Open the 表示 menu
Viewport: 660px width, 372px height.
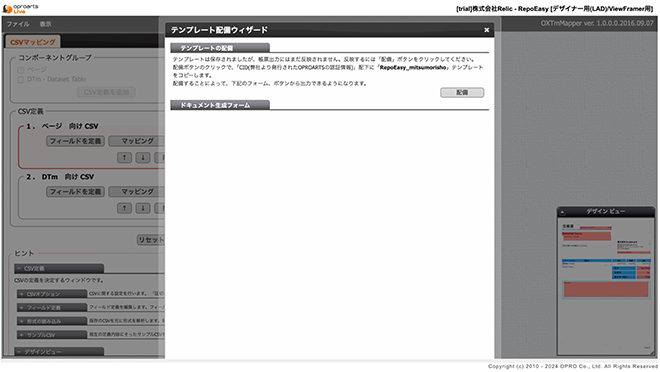click(45, 24)
